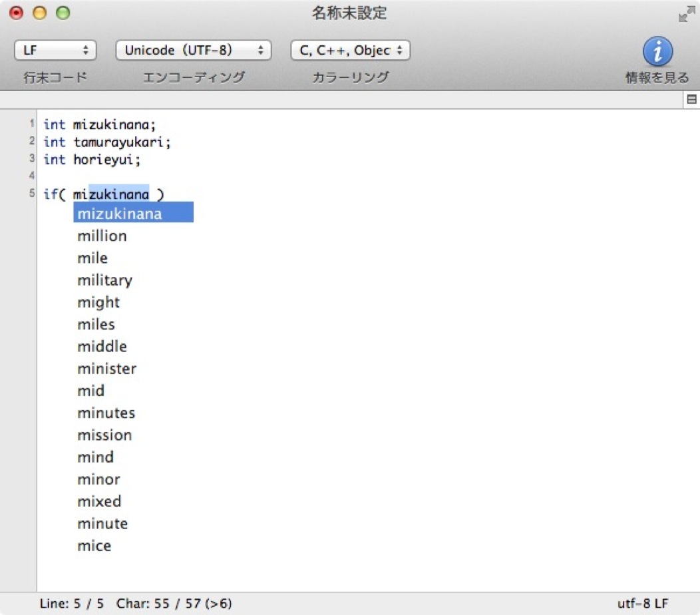Select 'mission' in the completion list
Screen dimensions: 700x615
pyautogui.click(x=104, y=435)
